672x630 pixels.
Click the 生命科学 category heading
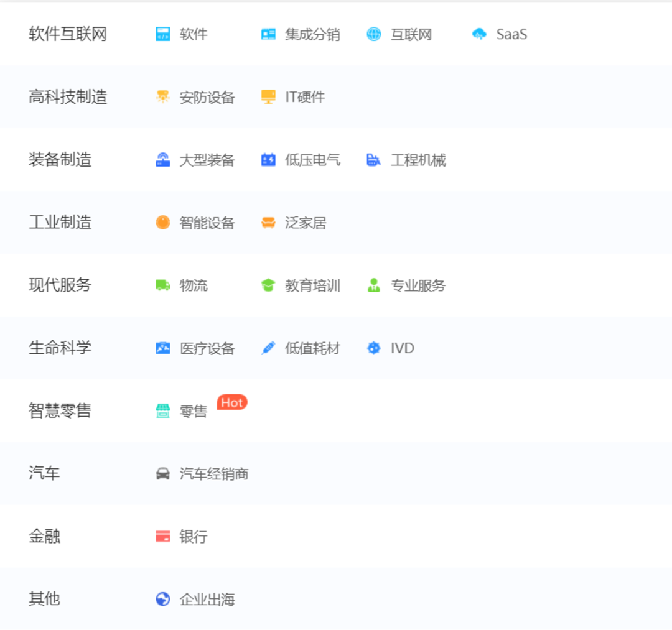point(60,348)
